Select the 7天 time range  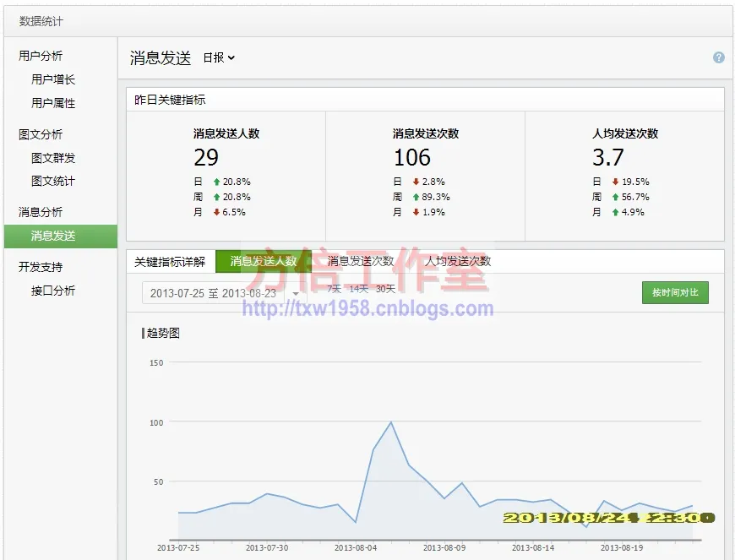335,289
